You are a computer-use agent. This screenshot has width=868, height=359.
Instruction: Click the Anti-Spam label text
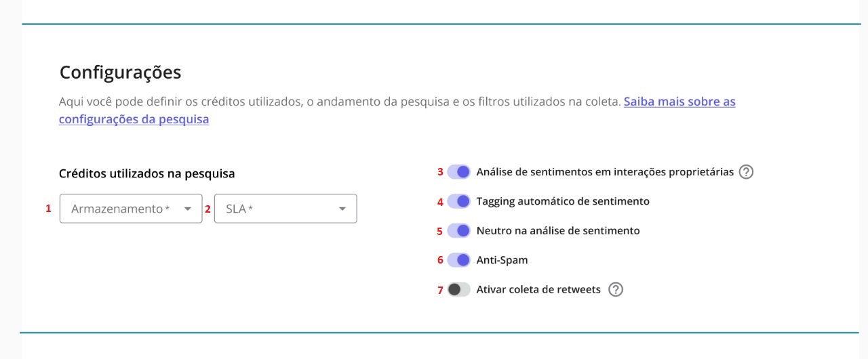(502, 260)
